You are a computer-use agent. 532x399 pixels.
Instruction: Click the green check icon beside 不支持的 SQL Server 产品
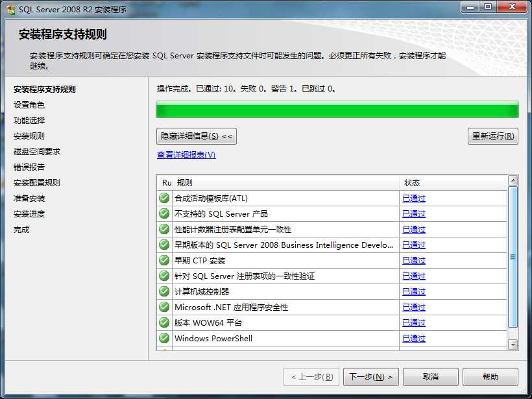point(164,213)
